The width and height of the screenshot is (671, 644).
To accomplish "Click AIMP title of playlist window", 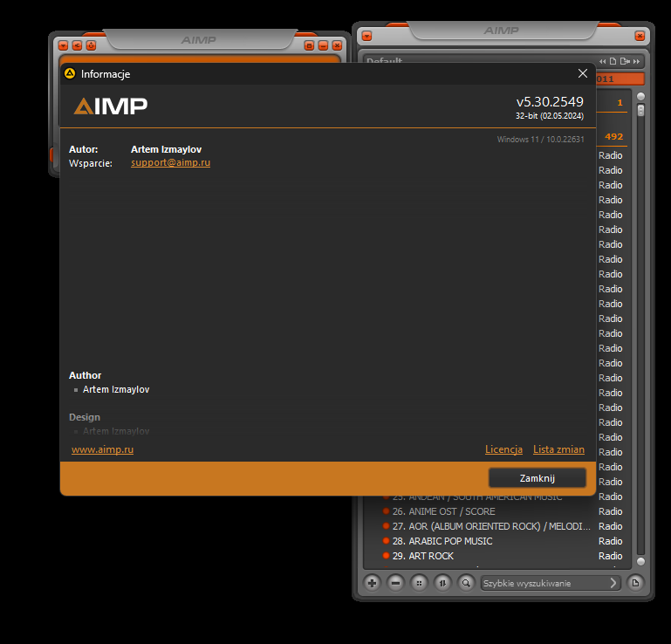I will [x=501, y=31].
